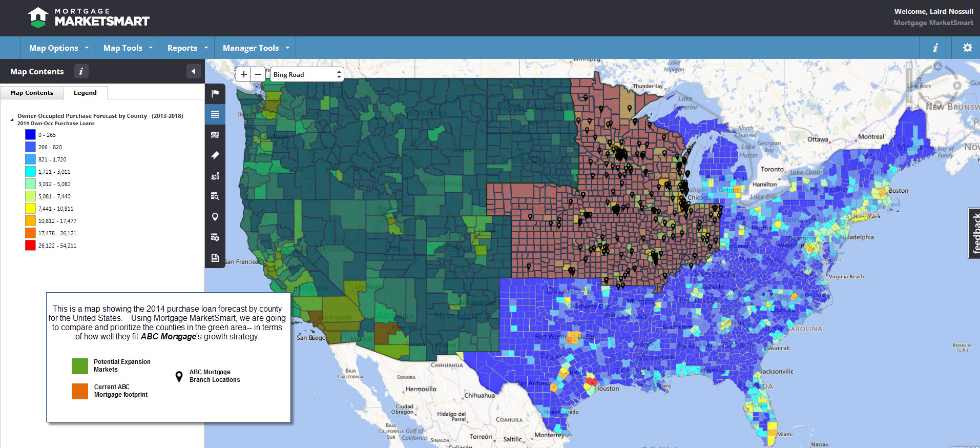Click the 0 - 265 legend label
This screenshot has height=448, width=980.
(47, 135)
